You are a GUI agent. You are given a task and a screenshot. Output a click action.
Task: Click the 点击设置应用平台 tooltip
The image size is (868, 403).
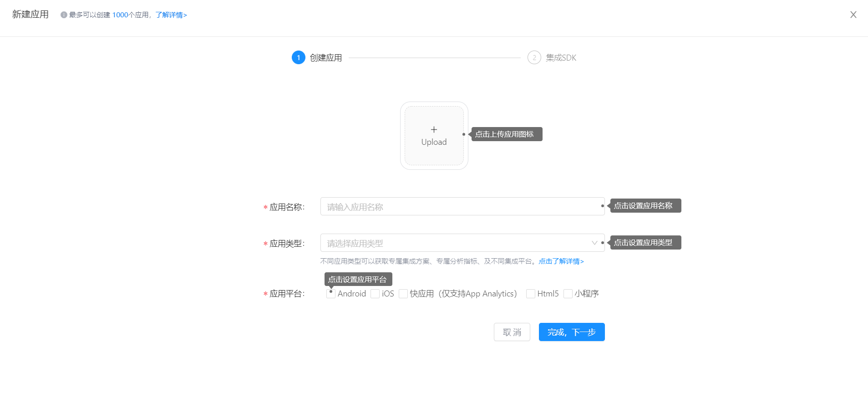tap(358, 279)
